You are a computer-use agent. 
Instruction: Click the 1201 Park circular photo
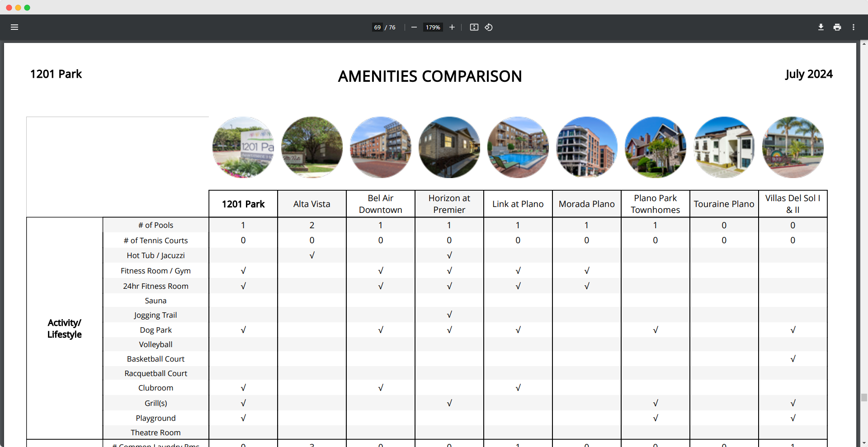point(243,147)
